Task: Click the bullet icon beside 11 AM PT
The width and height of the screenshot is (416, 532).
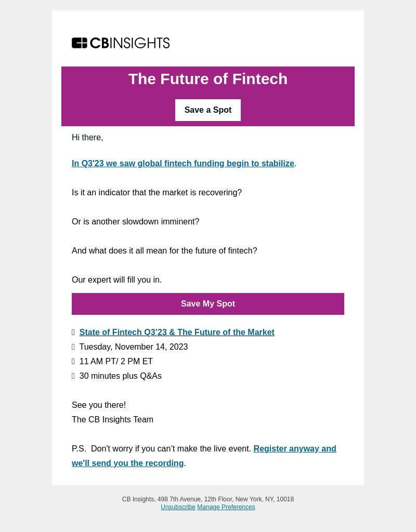Action: point(73,362)
